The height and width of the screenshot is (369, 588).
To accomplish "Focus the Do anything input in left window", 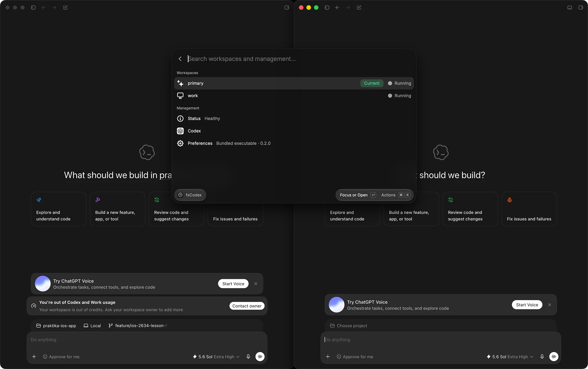I will click(x=147, y=340).
